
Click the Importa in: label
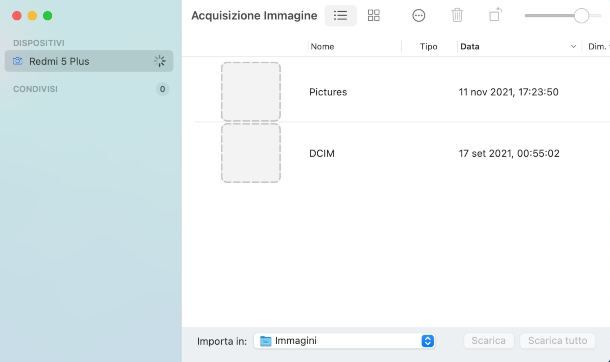point(222,341)
